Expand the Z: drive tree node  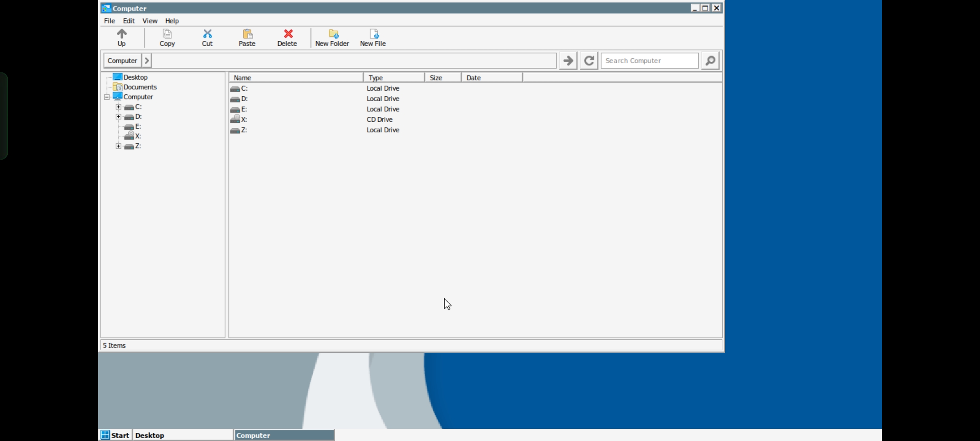click(118, 146)
